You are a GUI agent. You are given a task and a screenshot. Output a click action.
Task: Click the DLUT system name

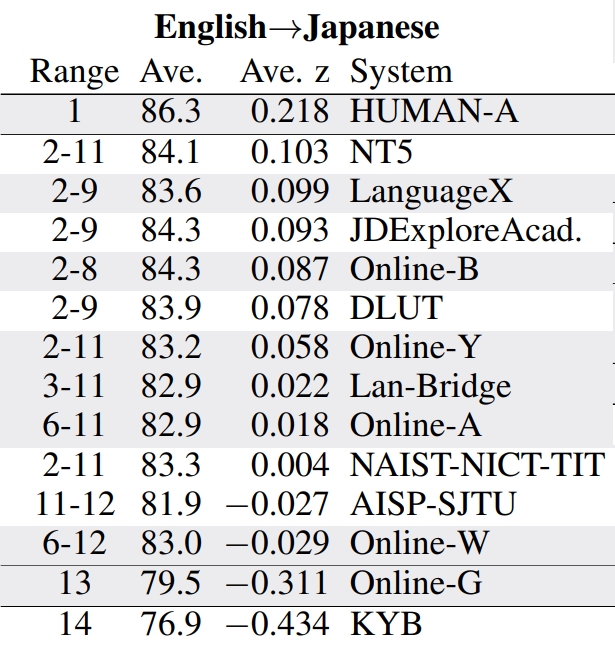pos(396,308)
